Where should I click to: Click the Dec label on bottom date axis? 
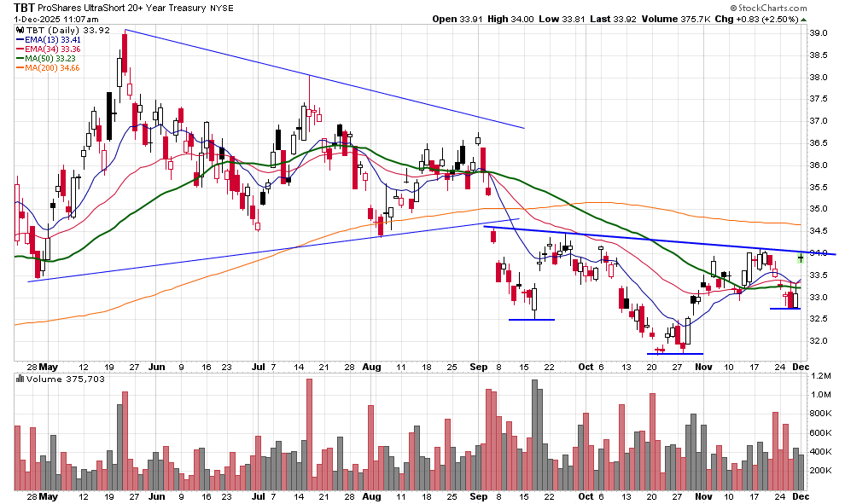coord(801,495)
